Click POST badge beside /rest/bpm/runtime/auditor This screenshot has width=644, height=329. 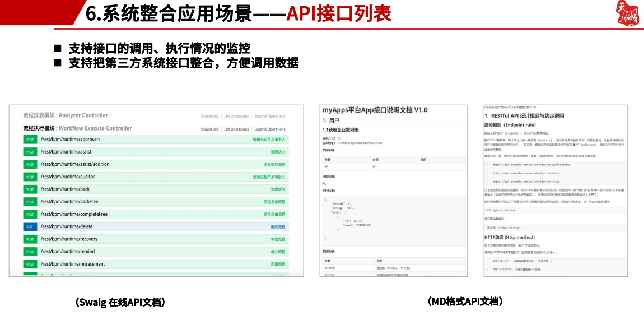(x=30, y=177)
